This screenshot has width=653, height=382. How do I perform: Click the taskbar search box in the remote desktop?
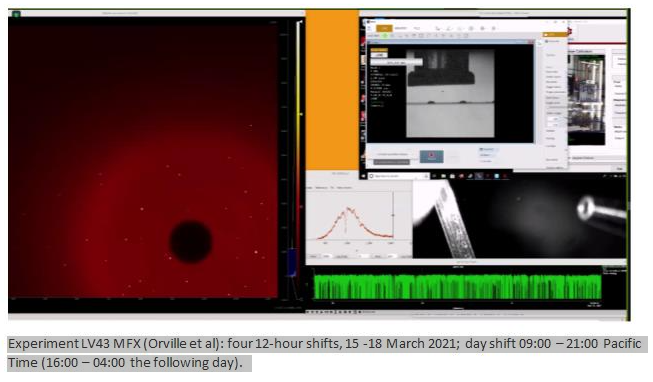[x=399, y=176]
